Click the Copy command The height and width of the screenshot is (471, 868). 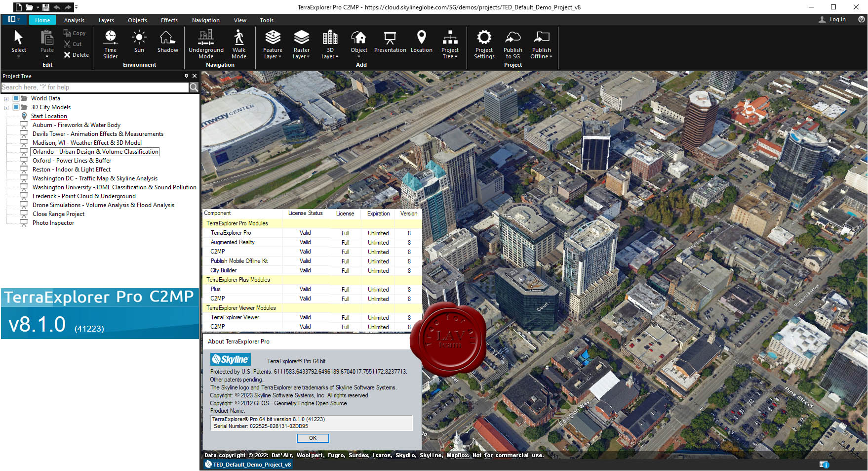coord(75,33)
